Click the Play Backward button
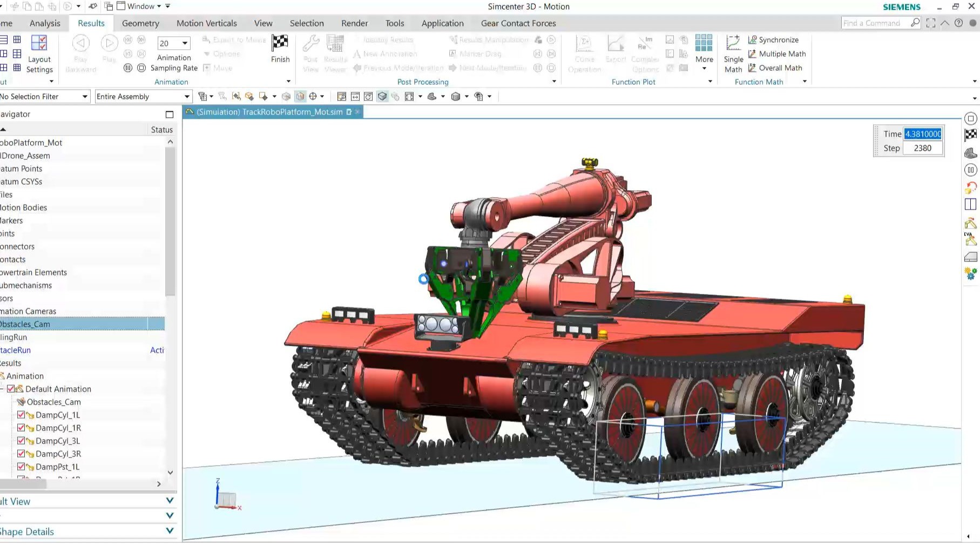The height and width of the screenshot is (551, 980). point(81,43)
